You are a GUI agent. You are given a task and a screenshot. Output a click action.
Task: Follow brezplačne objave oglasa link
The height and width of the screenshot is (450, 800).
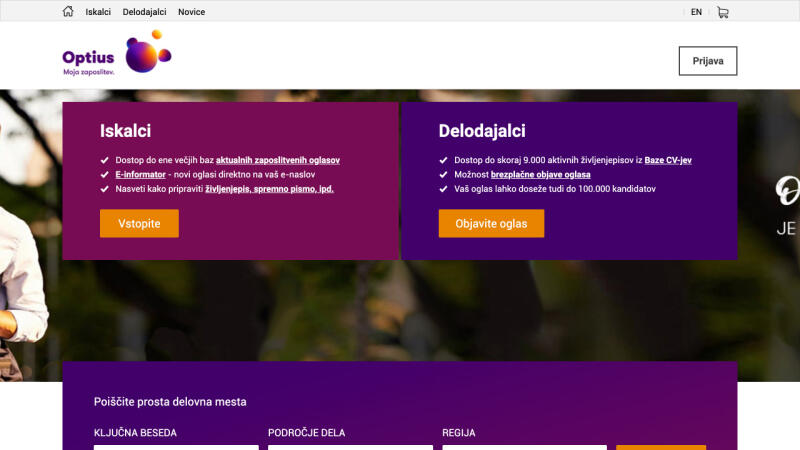540,174
